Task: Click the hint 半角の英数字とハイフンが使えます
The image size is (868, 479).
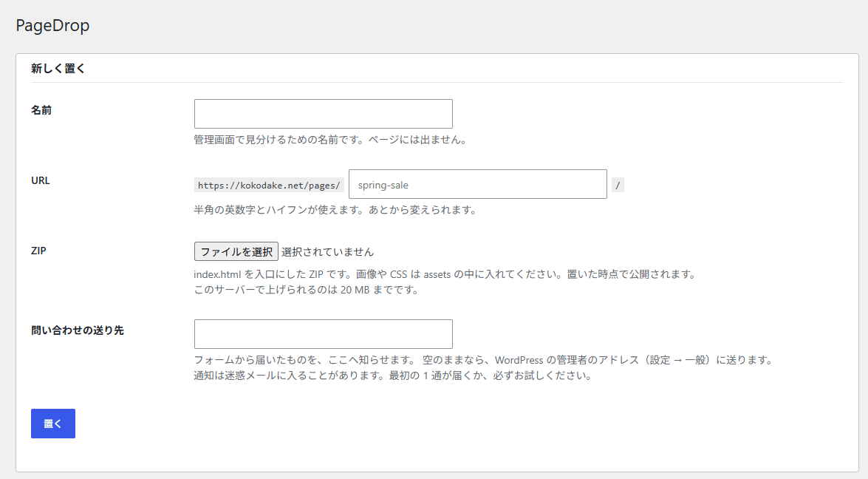Action: coord(335,211)
